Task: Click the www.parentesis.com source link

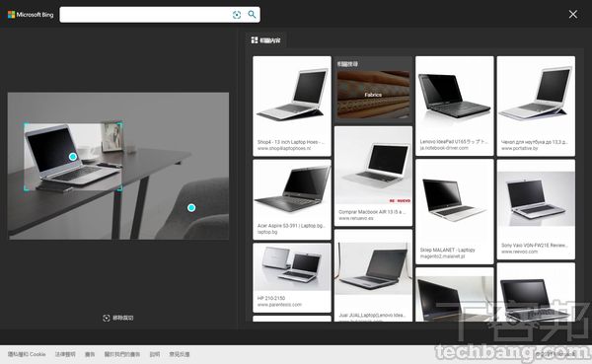Action: (x=279, y=305)
